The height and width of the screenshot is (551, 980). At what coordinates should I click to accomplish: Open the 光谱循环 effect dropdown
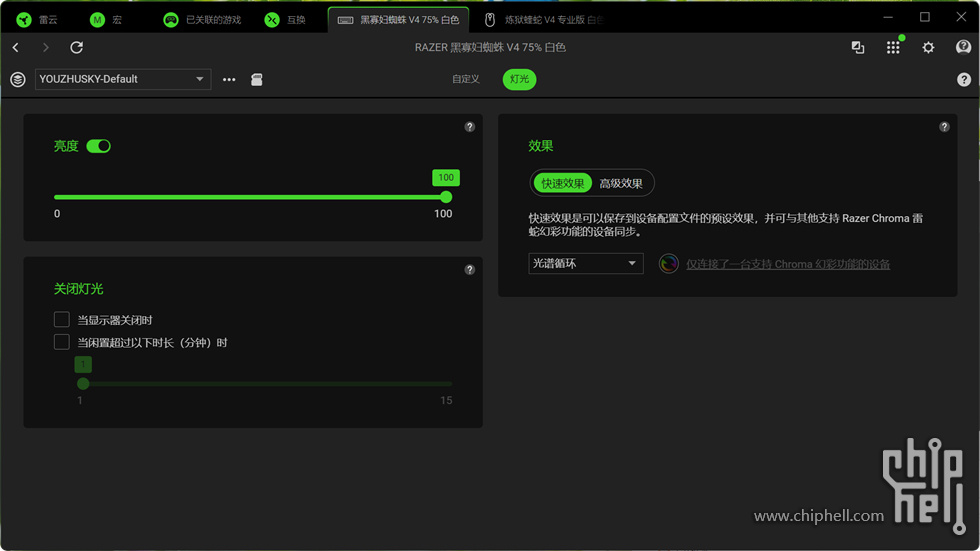pyautogui.click(x=586, y=264)
